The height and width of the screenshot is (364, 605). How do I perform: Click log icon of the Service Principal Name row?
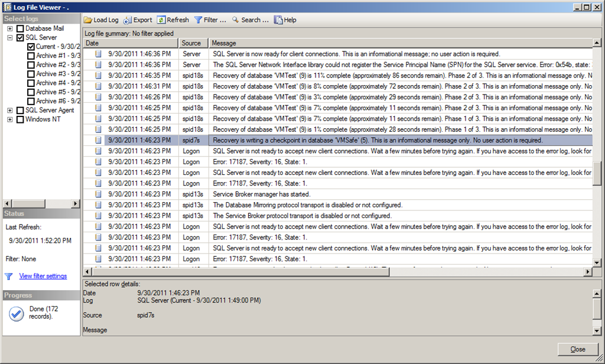(99, 64)
